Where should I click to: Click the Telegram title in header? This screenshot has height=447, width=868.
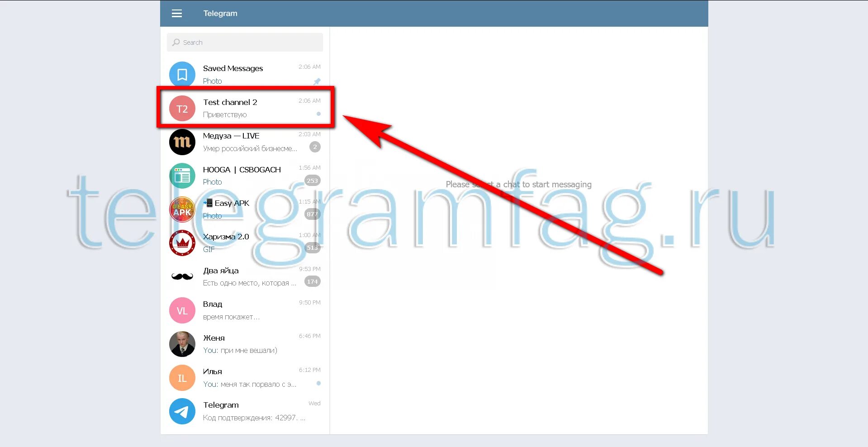(220, 14)
